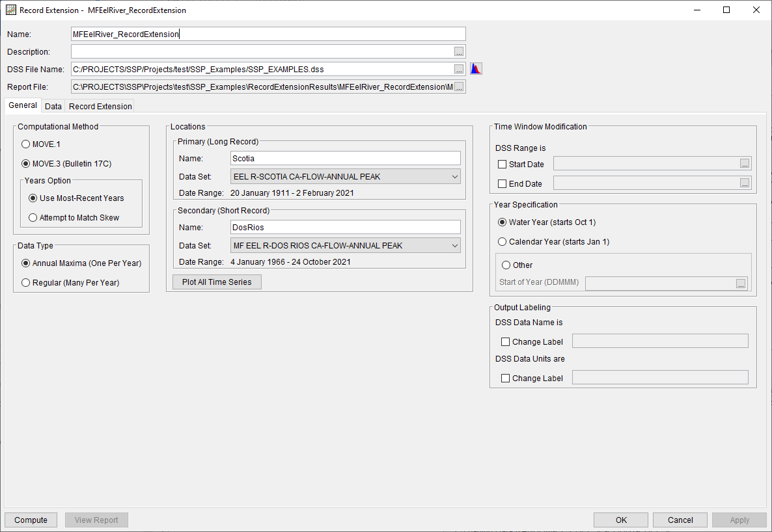772x532 pixels.
Task: Open the End Date picker ellipsis
Action: pyautogui.click(x=744, y=183)
